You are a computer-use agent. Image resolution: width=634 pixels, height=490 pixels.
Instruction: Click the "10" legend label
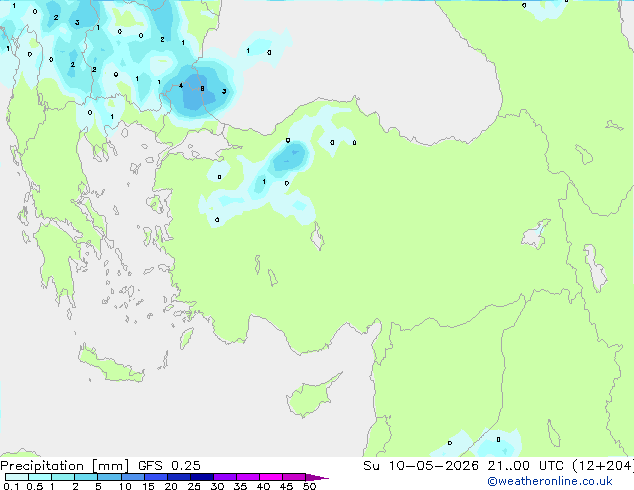(x=125, y=486)
